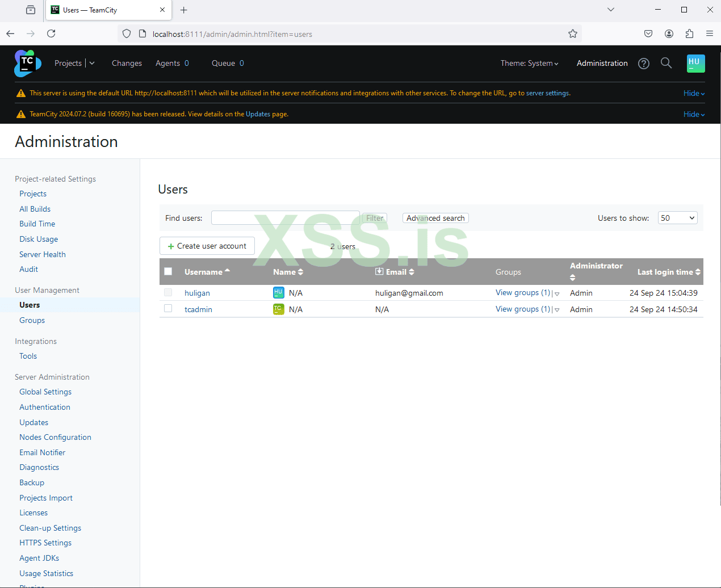Sort users by Name column
721x588 pixels.
(x=288, y=272)
